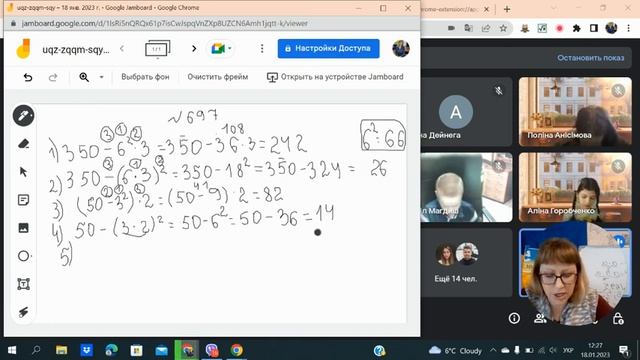Open Viber from taskbar
The width and height of the screenshot is (640, 360).
[x=212, y=350]
